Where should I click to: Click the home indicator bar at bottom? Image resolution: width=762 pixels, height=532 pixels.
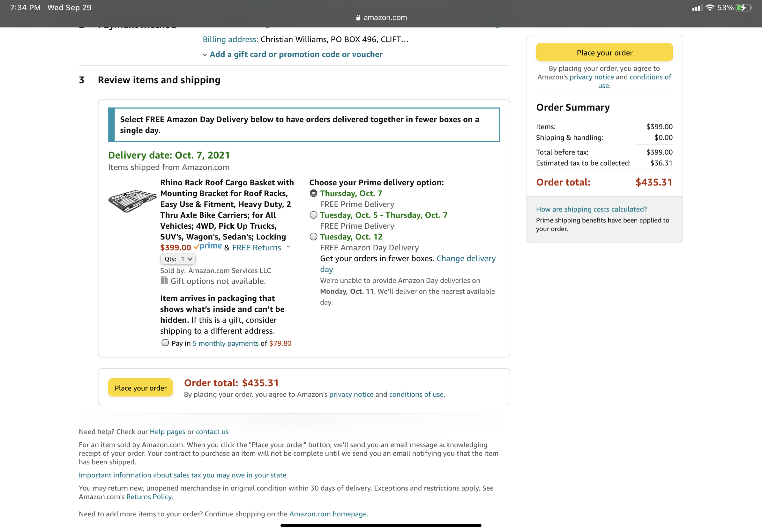[x=381, y=525]
